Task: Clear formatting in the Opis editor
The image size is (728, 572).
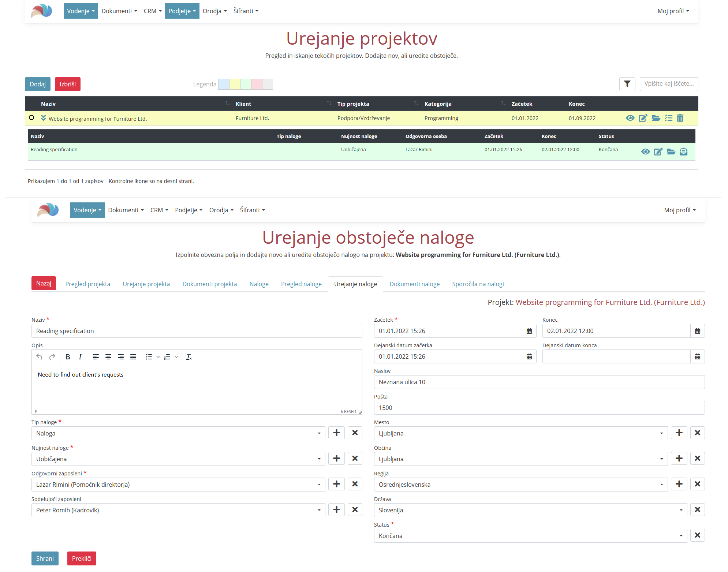Action: (189, 357)
